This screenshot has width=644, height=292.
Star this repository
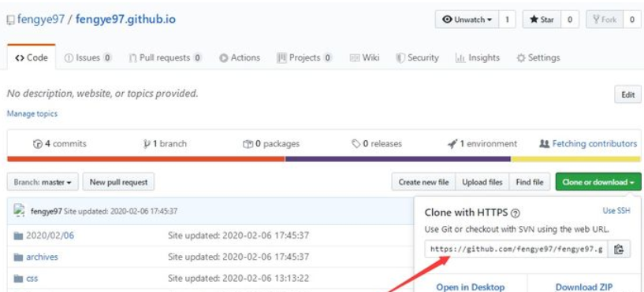coord(542,19)
